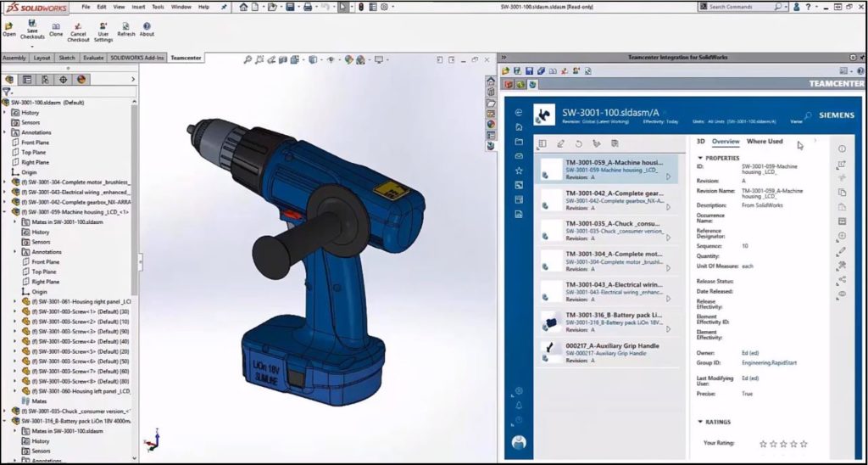This screenshot has height=465, width=868.
Task: Click Teamcenter sidebar Folders icon
Action: point(519,142)
